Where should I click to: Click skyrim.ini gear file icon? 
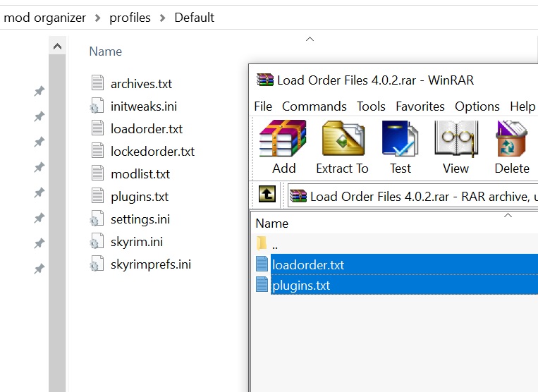[x=97, y=241]
